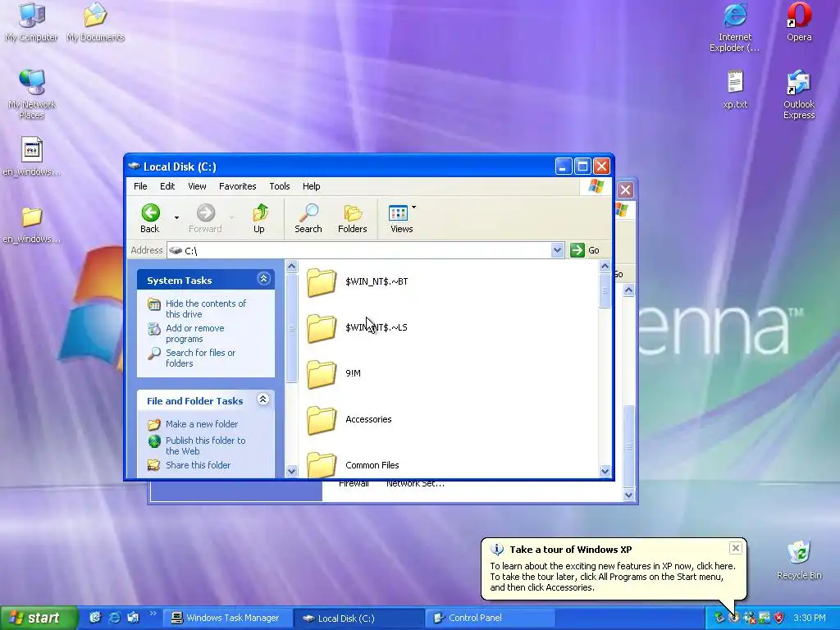The height and width of the screenshot is (630, 840).
Task: Click the Start button
Action: (x=39, y=618)
